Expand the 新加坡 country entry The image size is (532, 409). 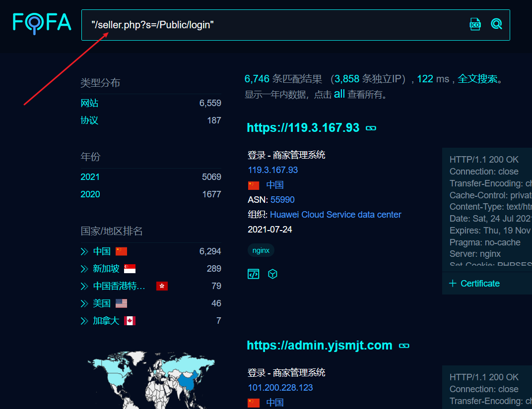pos(84,269)
